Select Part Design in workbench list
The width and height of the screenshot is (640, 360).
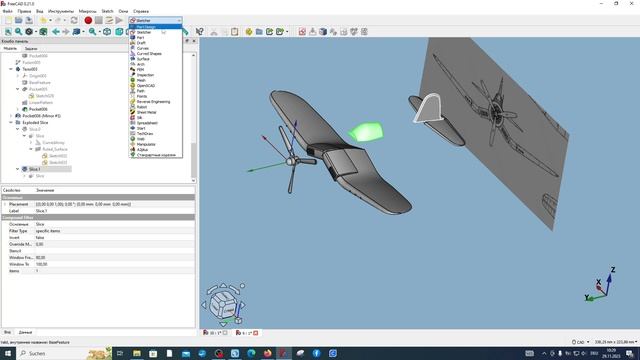[x=156, y=27]
